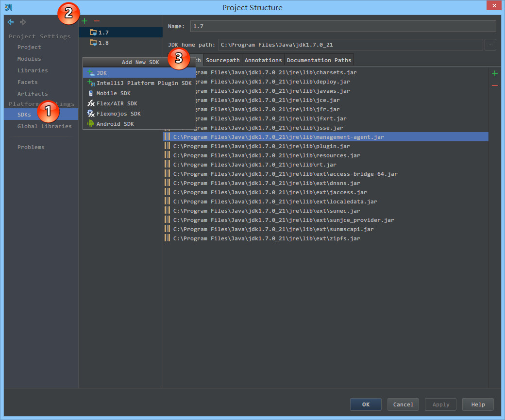Open the Documentation Paths tab
The image size is (505, 420).
point(319,60)
